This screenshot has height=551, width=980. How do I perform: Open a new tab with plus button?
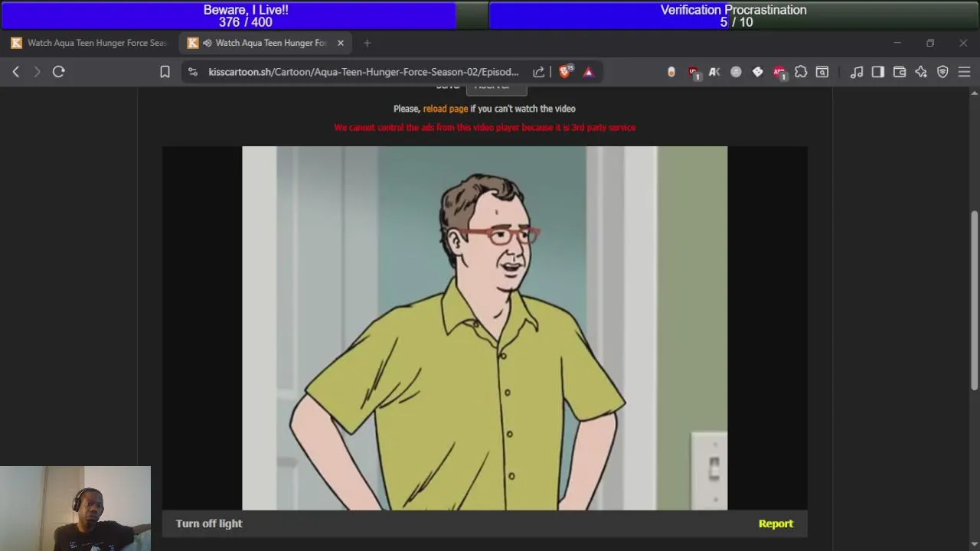tap(367, 43)
